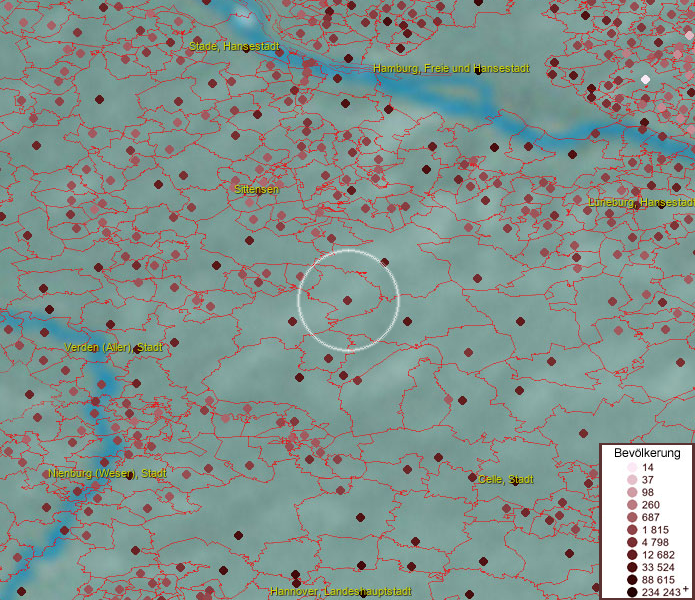Click the 'Verden (Aller), Stadt' label
Viewport: 695px width, 600px height.
(113, 347)
